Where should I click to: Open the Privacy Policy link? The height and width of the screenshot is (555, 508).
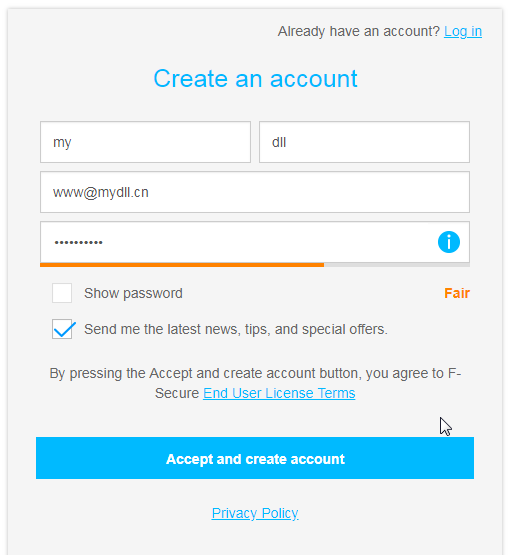tap(255, 513)
